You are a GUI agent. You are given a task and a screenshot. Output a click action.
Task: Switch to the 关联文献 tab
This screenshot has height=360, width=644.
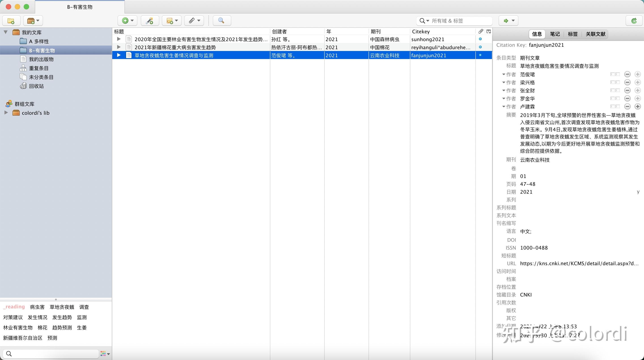[595, 34]
